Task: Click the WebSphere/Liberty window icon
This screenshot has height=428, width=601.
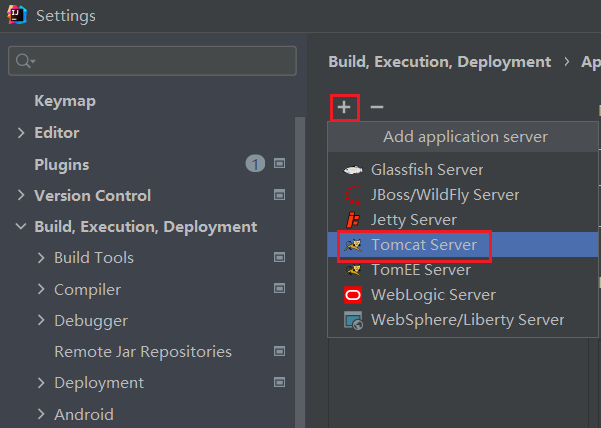Action: coord(353,320)
